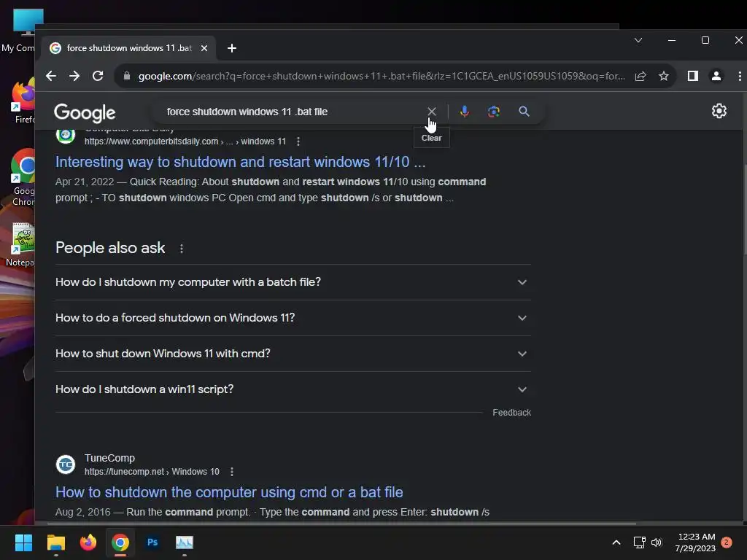Switch to Chrome in taskbar
747x560 pixels.
[120, 542]
